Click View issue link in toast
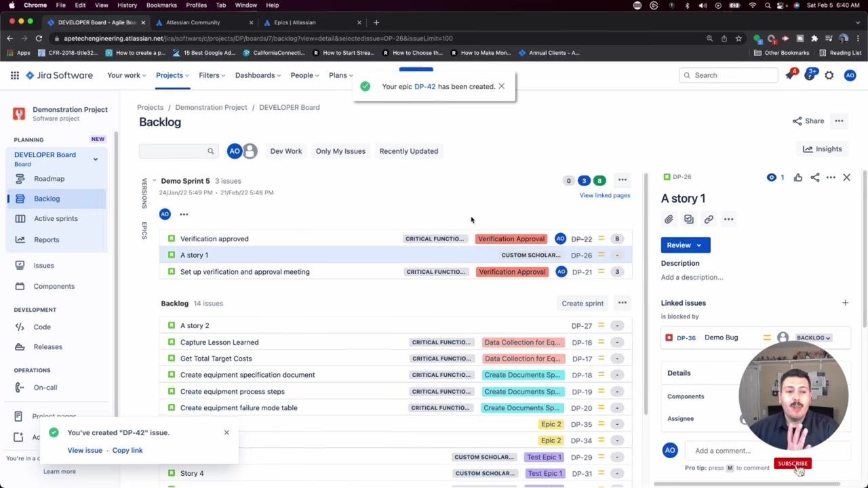This screenshot has height=488, width=868. [x=85, y=450]
